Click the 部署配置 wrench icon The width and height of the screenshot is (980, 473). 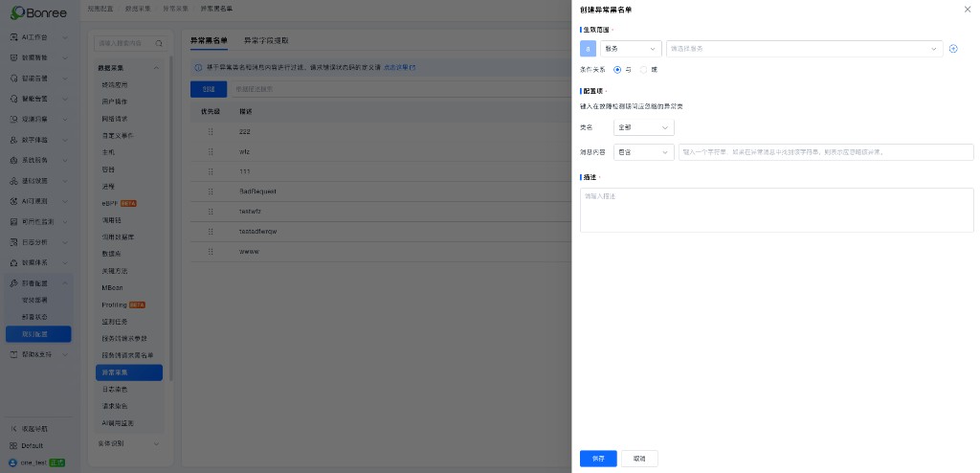coord(13,283)
